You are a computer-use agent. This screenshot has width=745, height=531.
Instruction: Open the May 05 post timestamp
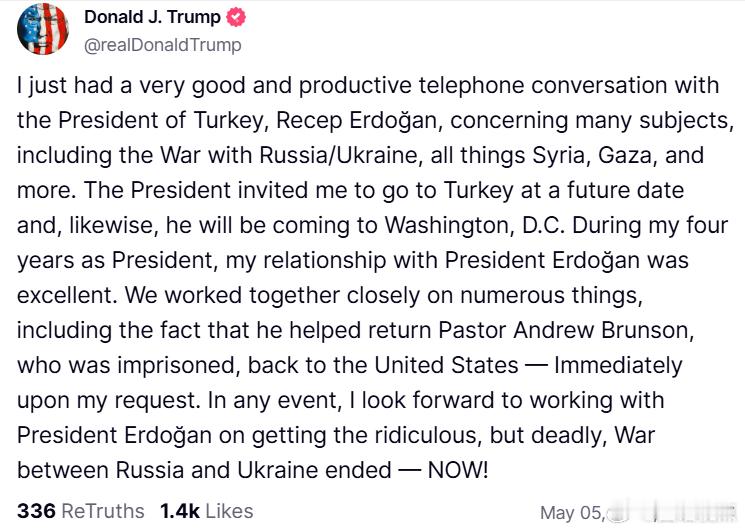[x=573, y=513]
